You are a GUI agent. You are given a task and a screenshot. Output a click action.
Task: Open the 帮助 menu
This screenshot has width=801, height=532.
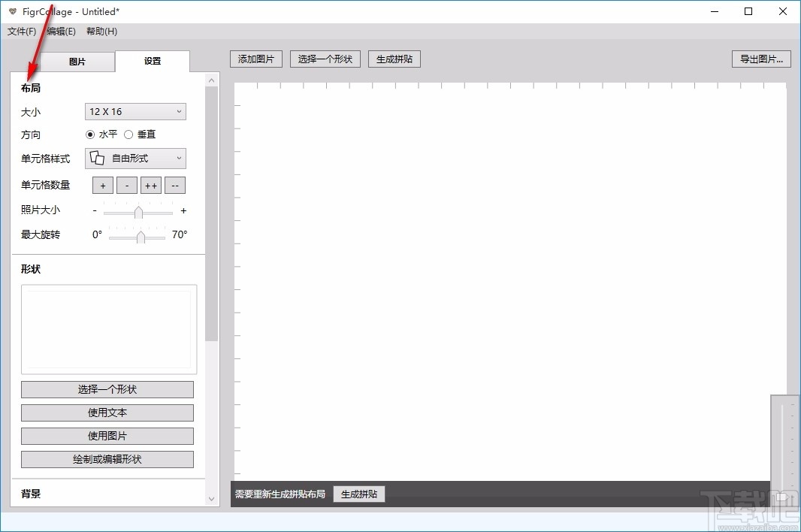(100, 31)
